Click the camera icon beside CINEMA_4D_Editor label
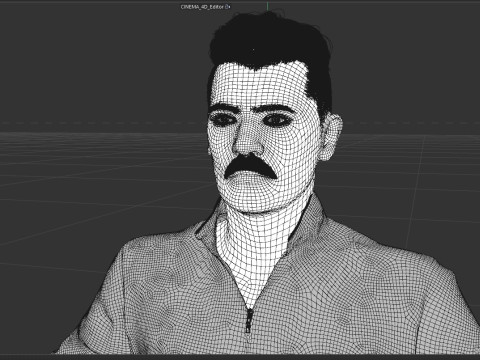 pos(228,7)
